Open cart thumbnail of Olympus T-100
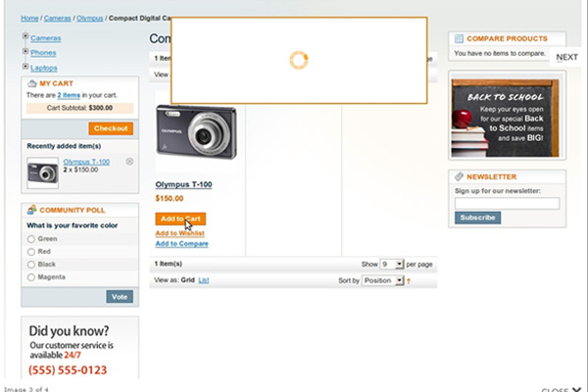Image resolution: width=588 pixels, height=392 pixels. (43, 172)
